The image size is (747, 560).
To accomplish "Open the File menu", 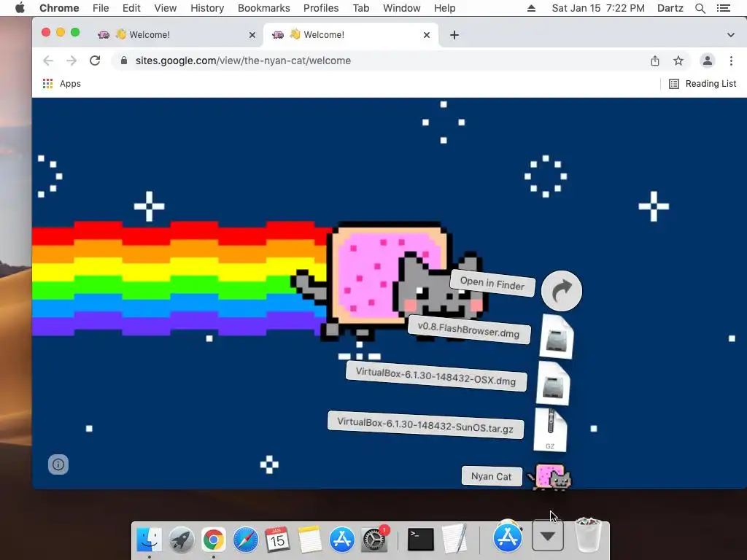I will click(x=101, y=8).
